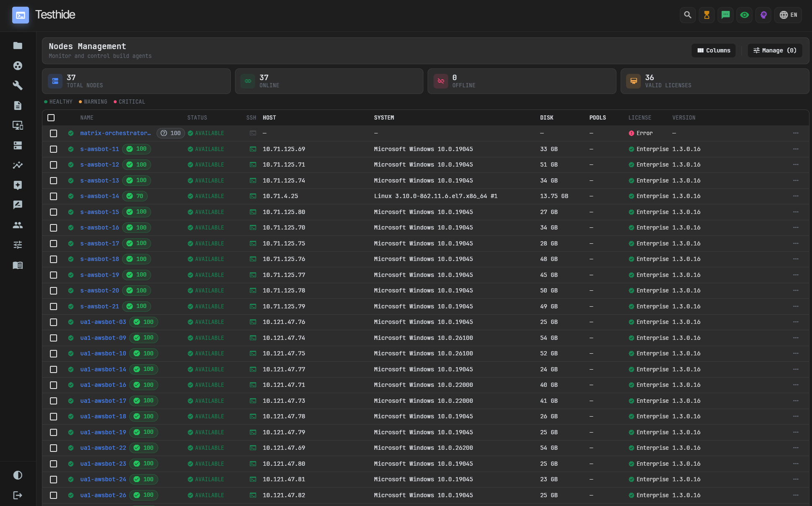Open the Columns menu

[x=713, y=50]
